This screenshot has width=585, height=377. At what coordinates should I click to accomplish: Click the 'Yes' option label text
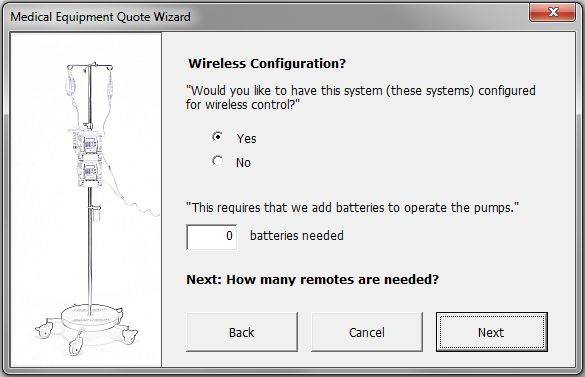pos(246,138)
